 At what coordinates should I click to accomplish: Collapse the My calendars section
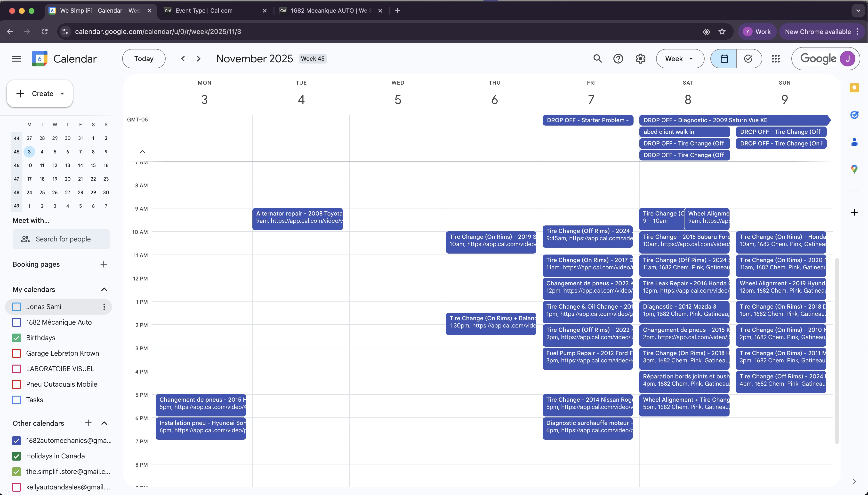click(104, 290)
